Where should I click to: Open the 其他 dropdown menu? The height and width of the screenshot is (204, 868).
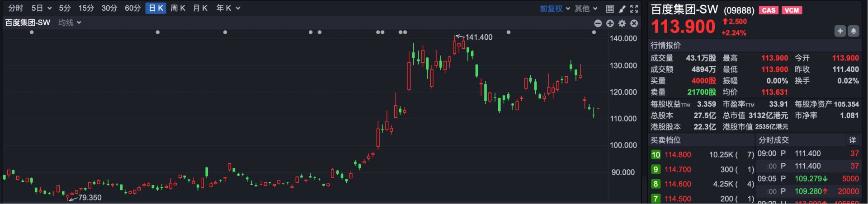point(586,9)
